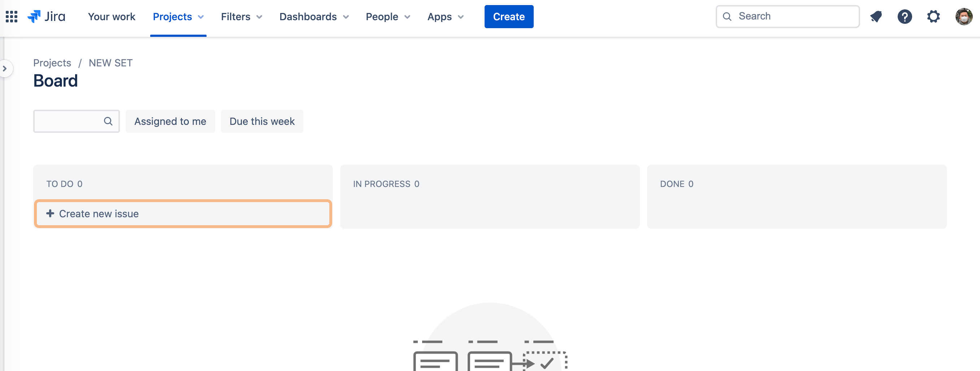Toggle the Assigned to me filter
The image size is (980, 371).
click(170, 121)
